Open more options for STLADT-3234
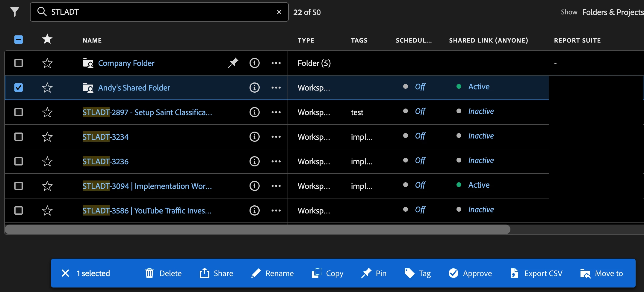The width and height of the screenshot is (644, 292). click(x=276, y=137)
